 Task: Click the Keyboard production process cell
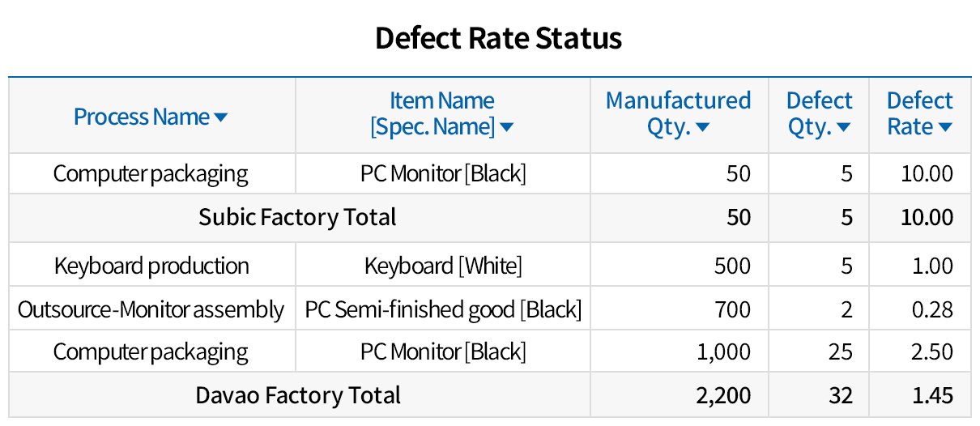tap(151, 266)
